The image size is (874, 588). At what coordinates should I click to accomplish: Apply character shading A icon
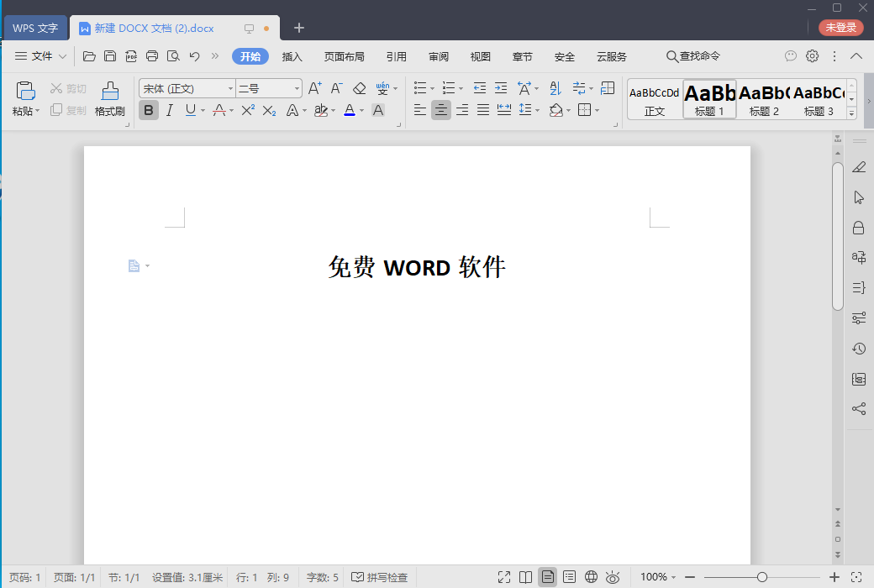pos(378,110)
